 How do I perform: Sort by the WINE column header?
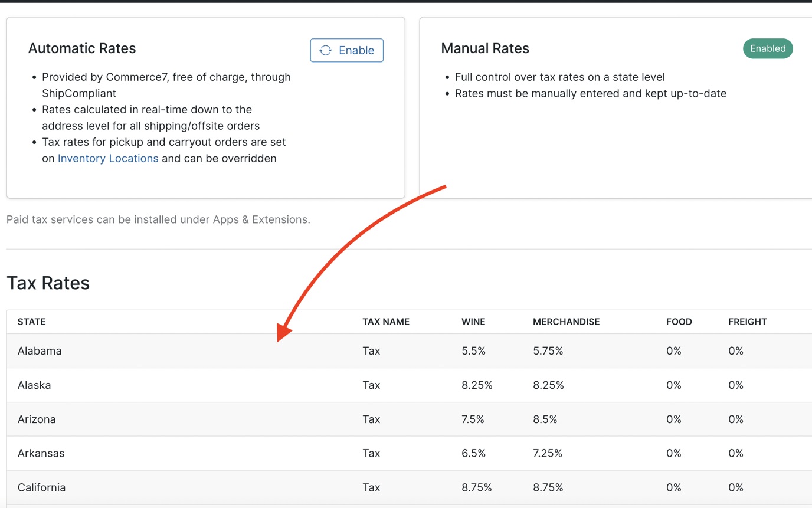tap(473, 322)
